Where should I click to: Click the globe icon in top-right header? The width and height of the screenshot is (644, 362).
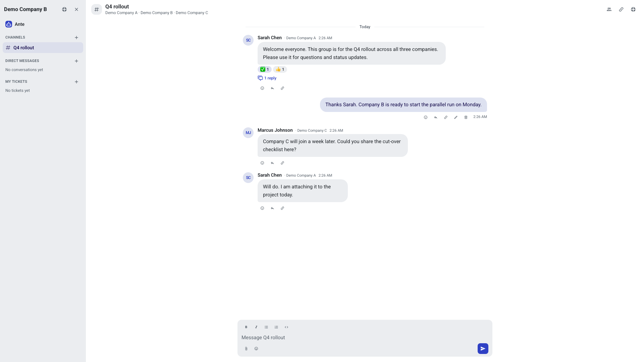pos(633,9)
